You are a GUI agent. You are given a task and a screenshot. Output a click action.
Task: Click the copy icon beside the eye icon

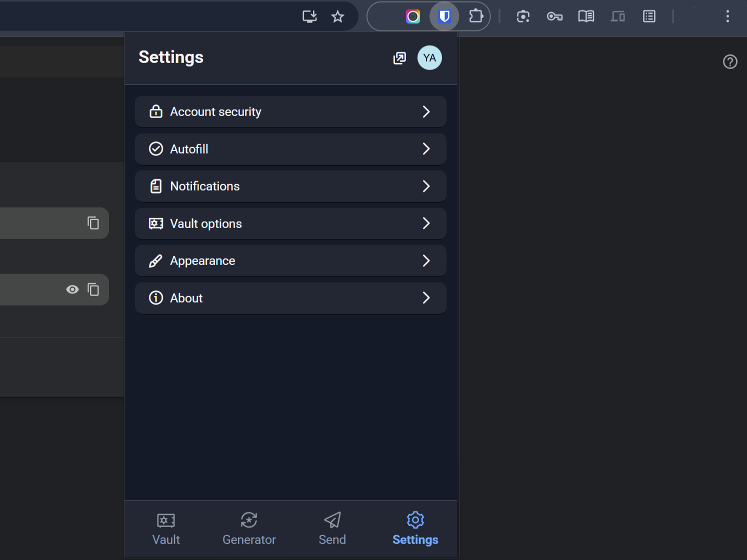[93, 289]
